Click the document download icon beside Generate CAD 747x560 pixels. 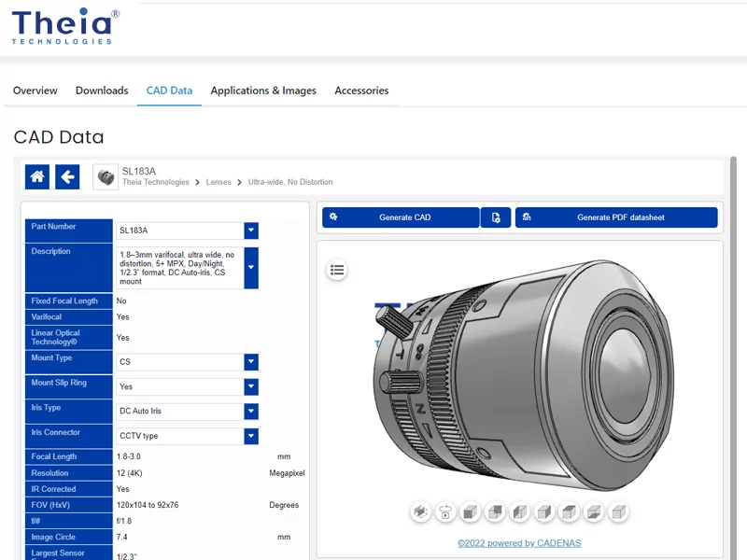[496, 217]
